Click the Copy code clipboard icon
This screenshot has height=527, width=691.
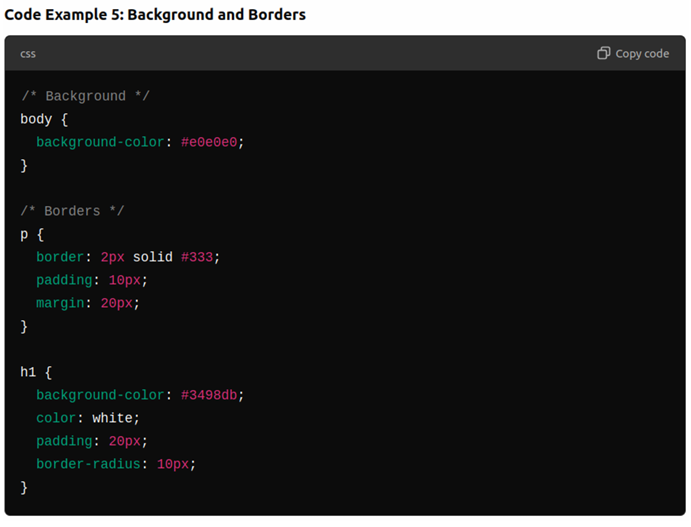pos(603,53)
